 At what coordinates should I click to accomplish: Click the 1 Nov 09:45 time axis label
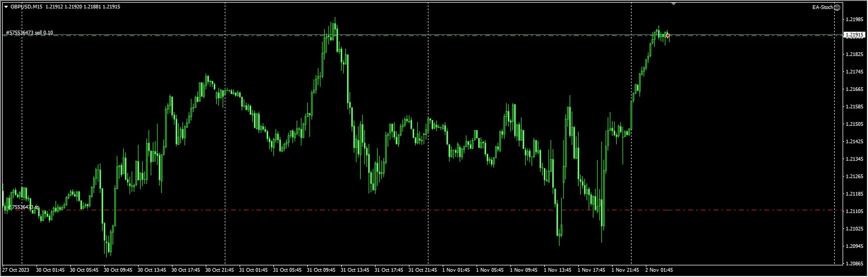pos(523,270)
